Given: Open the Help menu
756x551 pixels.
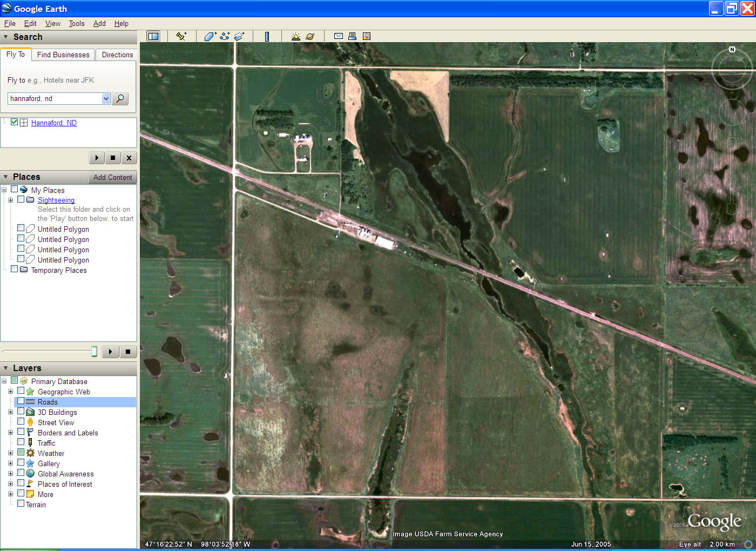Looking at the screenshot, I should coord(122,23).
